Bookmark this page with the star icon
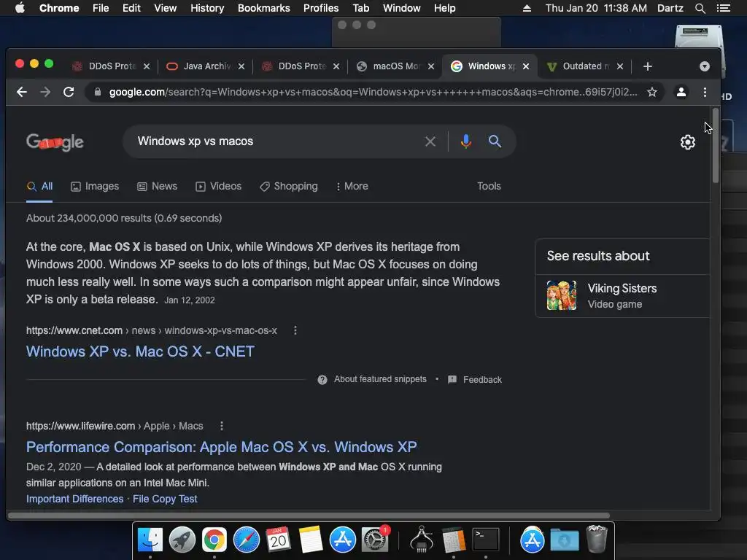The image size is (747, 560). click(x=651, y=92)
